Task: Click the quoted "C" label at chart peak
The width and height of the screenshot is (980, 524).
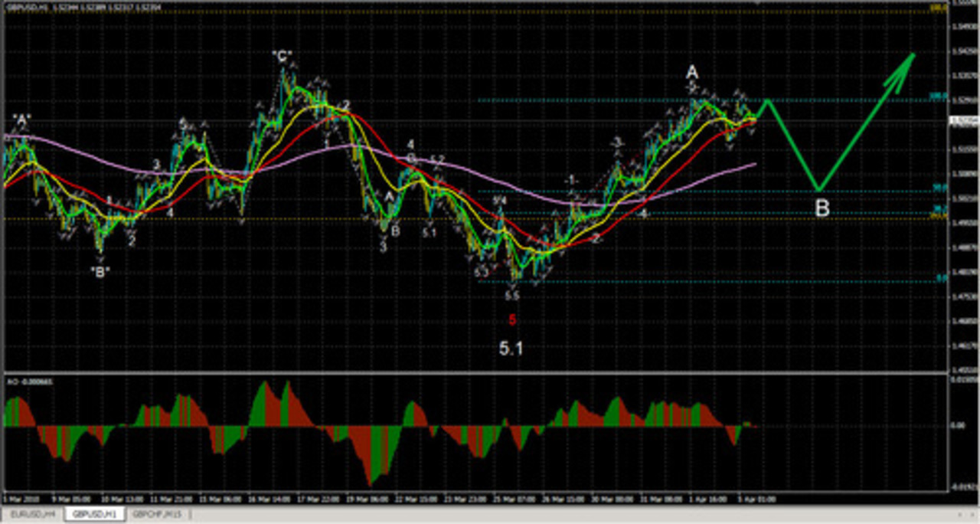Action: [281, 57]
